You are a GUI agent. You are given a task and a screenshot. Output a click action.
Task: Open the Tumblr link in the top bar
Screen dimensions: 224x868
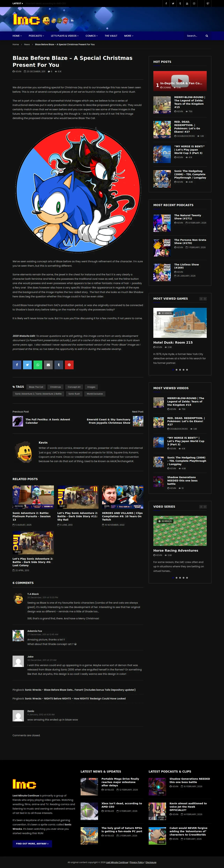[180, 3]
